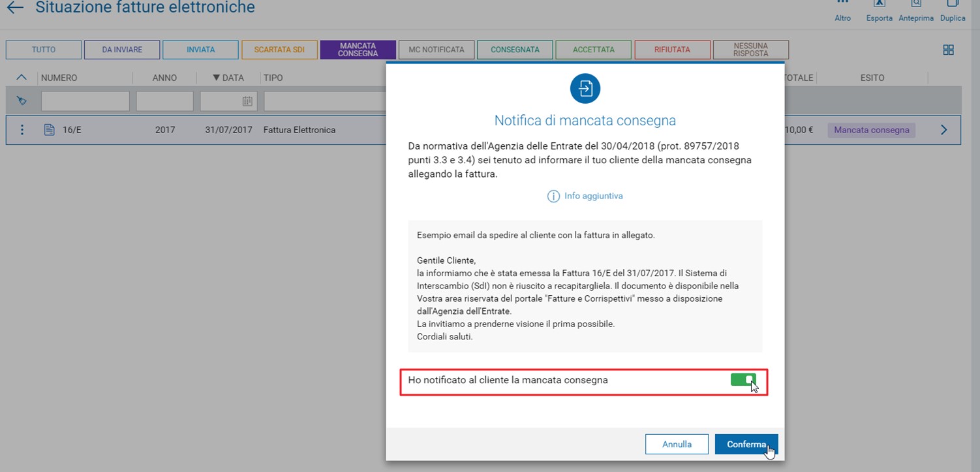Click the year cell 2017 in the row
Screen dimensions: 980x472
pyautogui.click(x=165, y=130)
